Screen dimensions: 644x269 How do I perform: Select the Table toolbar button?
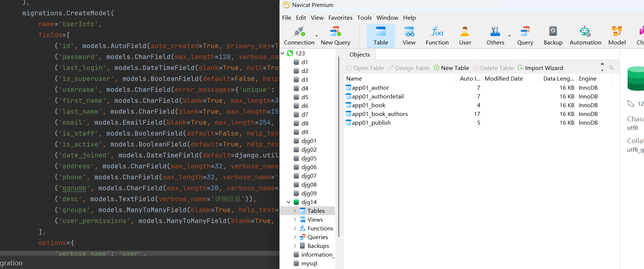tap(380, 36)
